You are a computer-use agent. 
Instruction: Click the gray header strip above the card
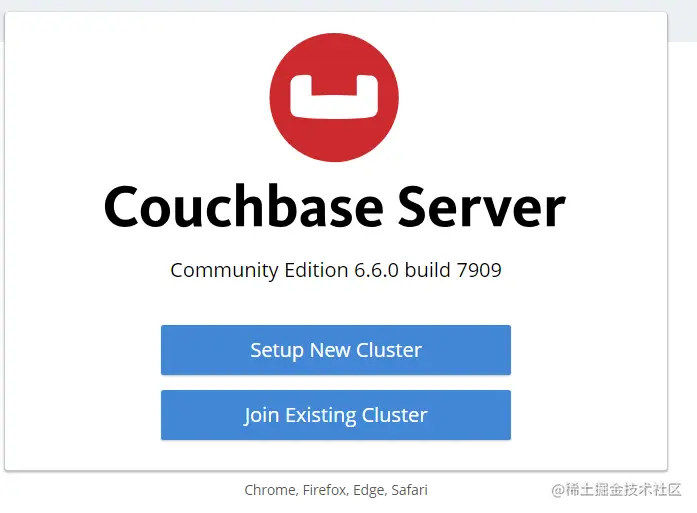click(x=348, y=5)
